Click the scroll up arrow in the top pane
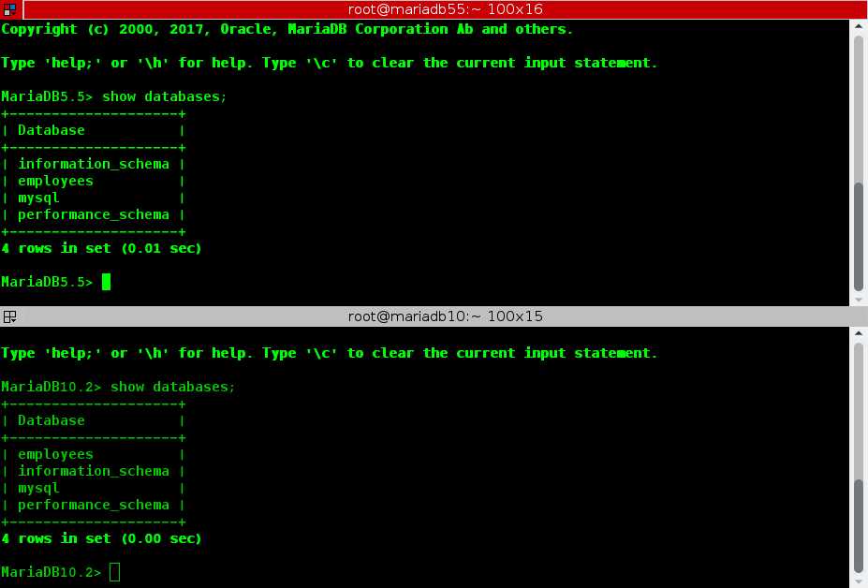Screen dimensions: 868x588 [859, 26]
